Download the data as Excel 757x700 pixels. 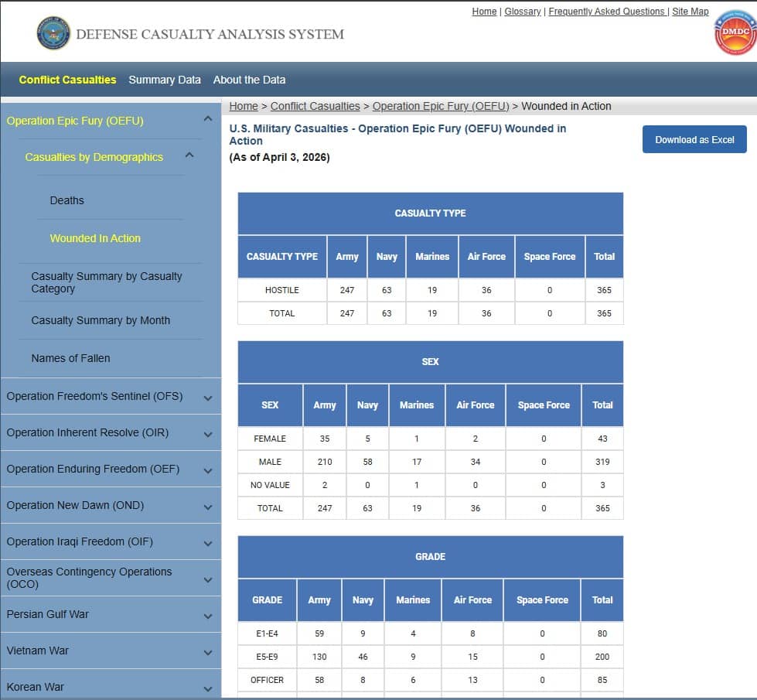(694, 139)
